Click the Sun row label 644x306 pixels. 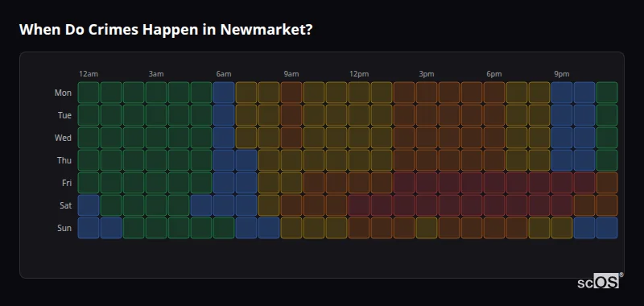pyautogui.click(x=64, y=228)
